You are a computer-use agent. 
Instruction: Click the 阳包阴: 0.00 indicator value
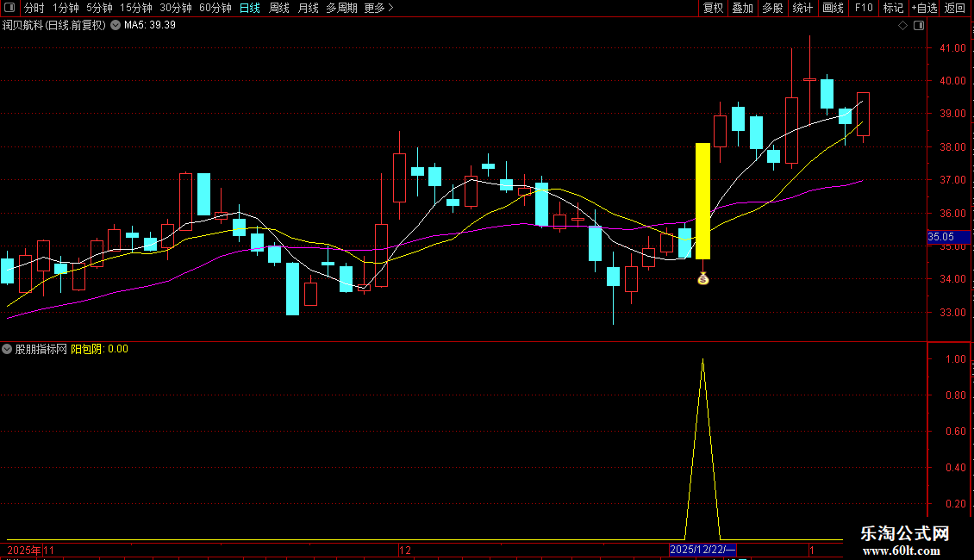(99, 349)
